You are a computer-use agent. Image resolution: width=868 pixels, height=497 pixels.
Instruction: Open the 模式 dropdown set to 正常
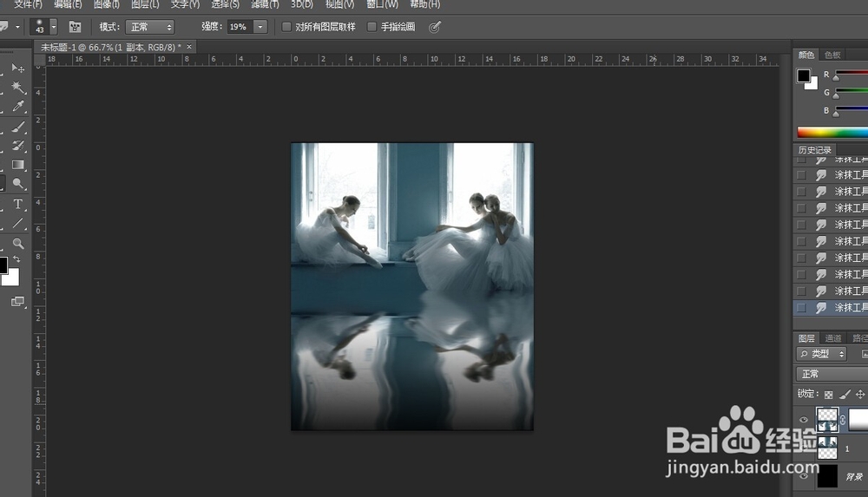pyautogui.click(x=150, y=27)
